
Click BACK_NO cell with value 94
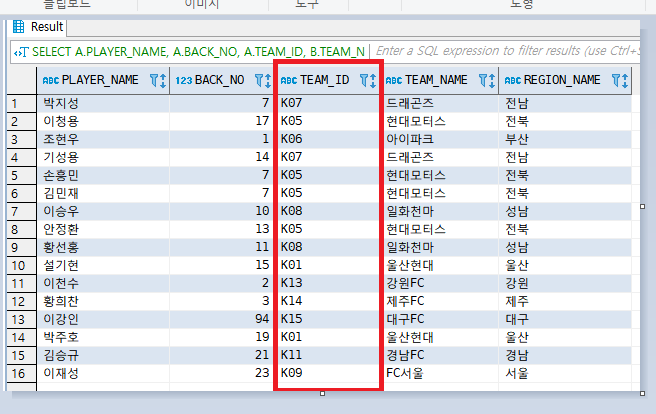tap(222, 319)
